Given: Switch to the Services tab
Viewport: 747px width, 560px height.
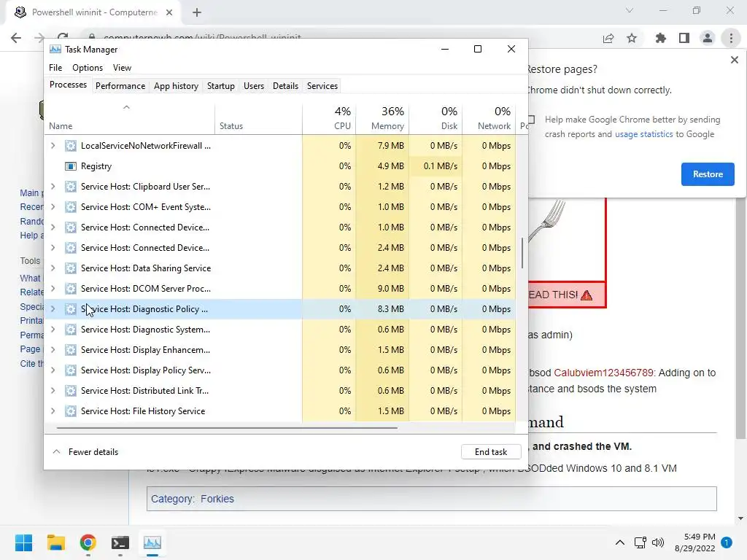Looking at the screenshot, I should point(322,86).
